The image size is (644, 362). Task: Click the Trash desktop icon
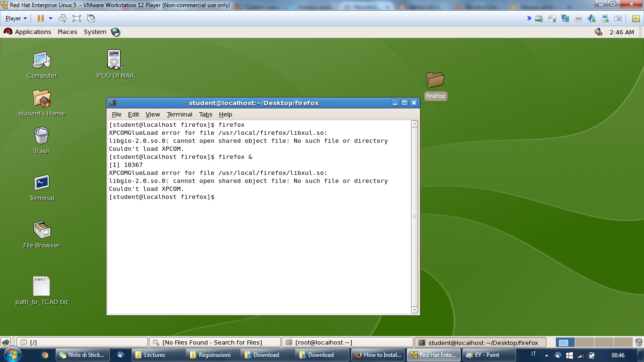coord(41,136)
